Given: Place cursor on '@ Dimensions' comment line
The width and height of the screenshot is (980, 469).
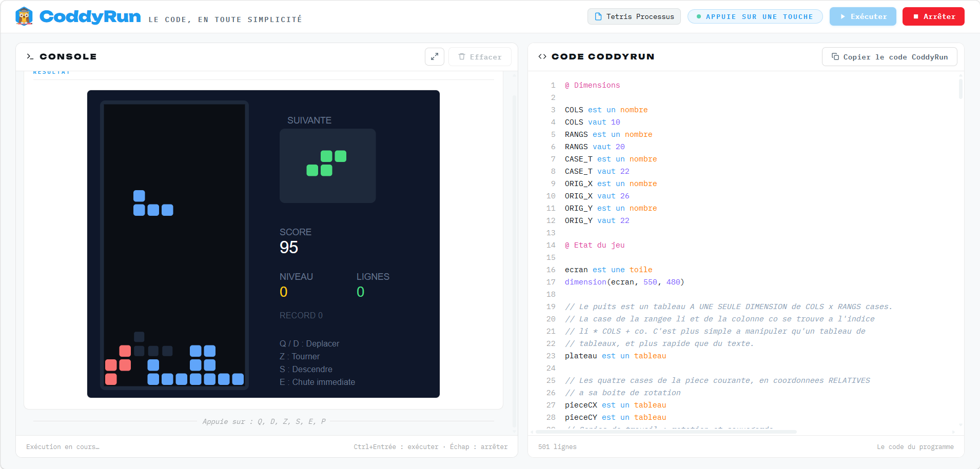Looking at the screenshot, I should pyautogui.click(x=592, y=85).
